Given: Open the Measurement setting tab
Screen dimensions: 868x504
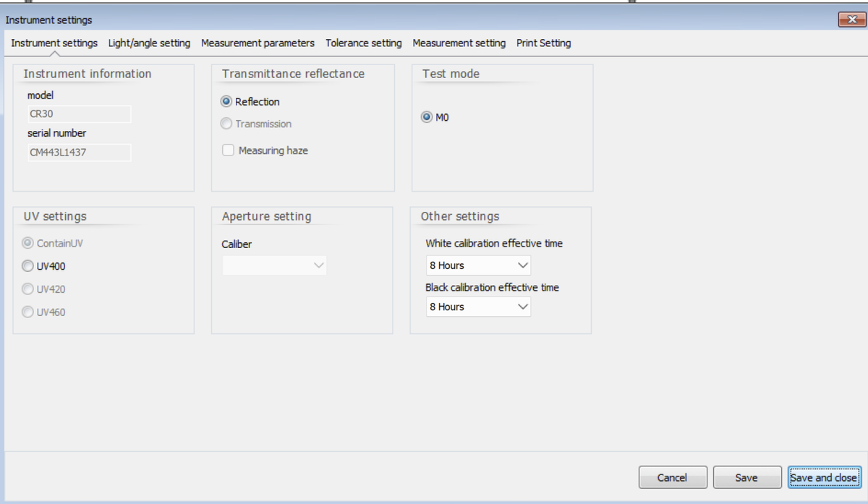Looking at the screenshot, I should [x=459, y=43].
